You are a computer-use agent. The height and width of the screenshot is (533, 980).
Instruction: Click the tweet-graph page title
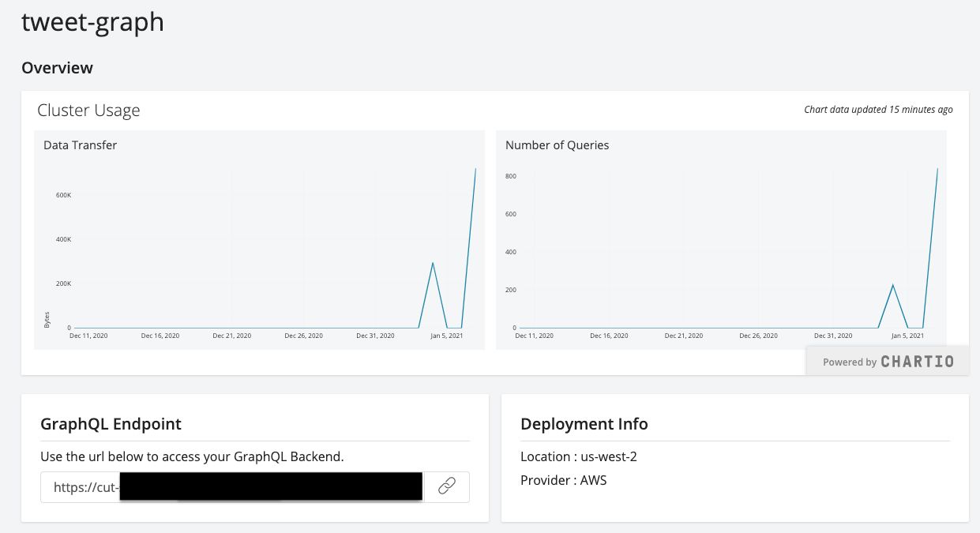92,22
